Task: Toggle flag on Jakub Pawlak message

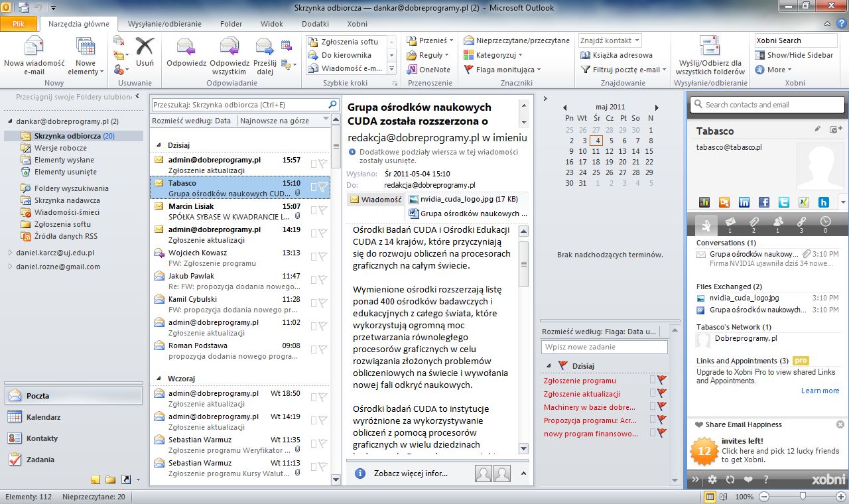Action: (x=323, y=281)
